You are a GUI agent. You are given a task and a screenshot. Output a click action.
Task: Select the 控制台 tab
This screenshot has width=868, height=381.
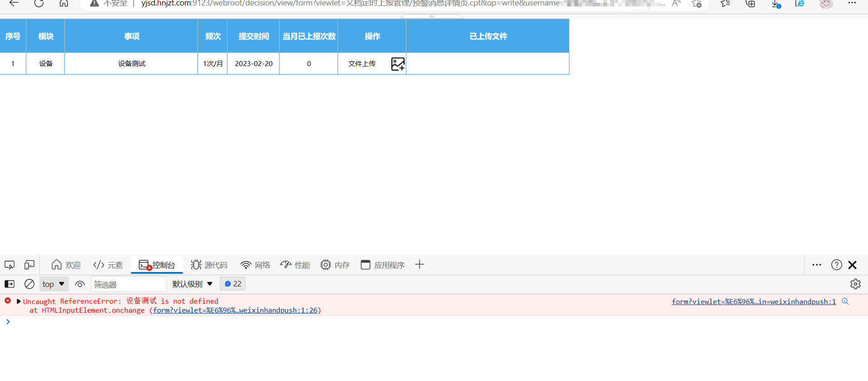157,265
